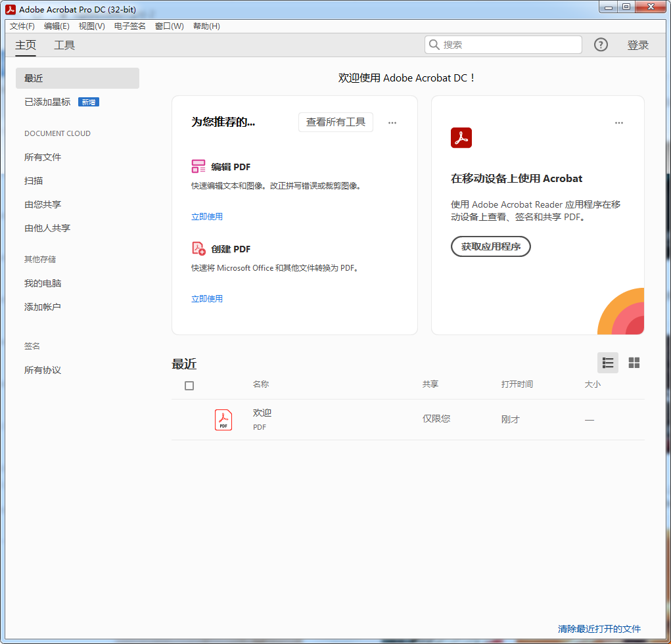Select the 创建 PDF tool icon
Screen dimensions: 671x644
[x=198, y=248]
